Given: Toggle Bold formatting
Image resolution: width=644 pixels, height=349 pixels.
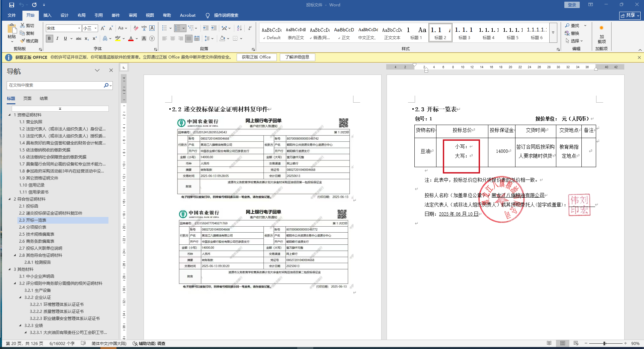Looking at the screenshot, I should point(49,38).
